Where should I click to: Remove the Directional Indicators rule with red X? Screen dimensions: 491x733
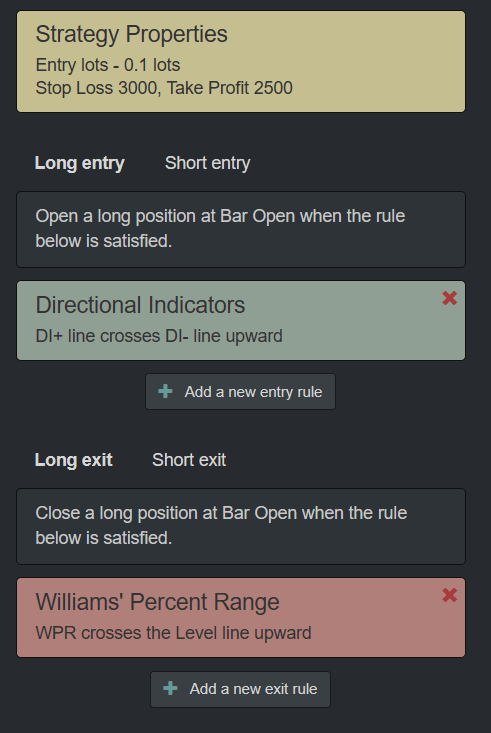click(449, 298)
